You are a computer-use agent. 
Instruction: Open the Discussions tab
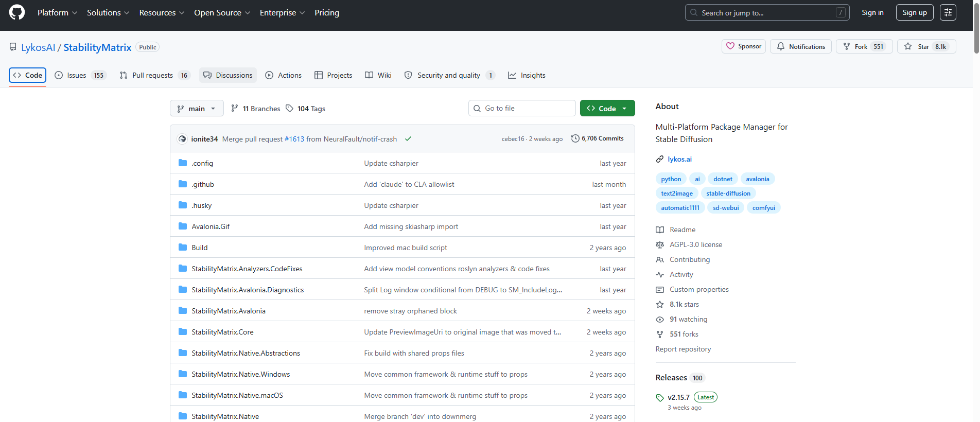[x=228, y=75]
